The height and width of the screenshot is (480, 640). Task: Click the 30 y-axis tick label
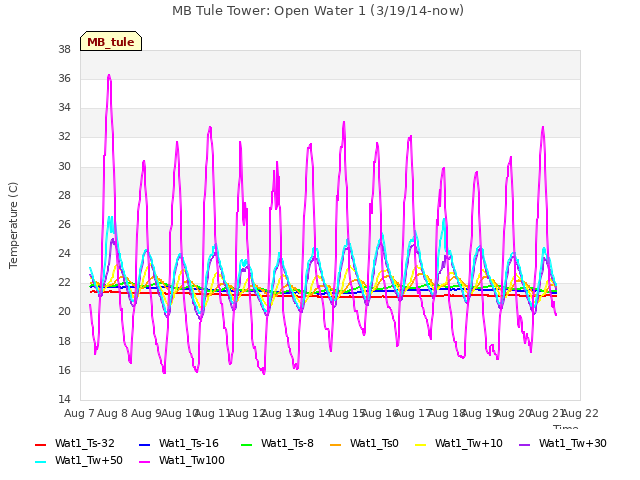click(64, 167)
